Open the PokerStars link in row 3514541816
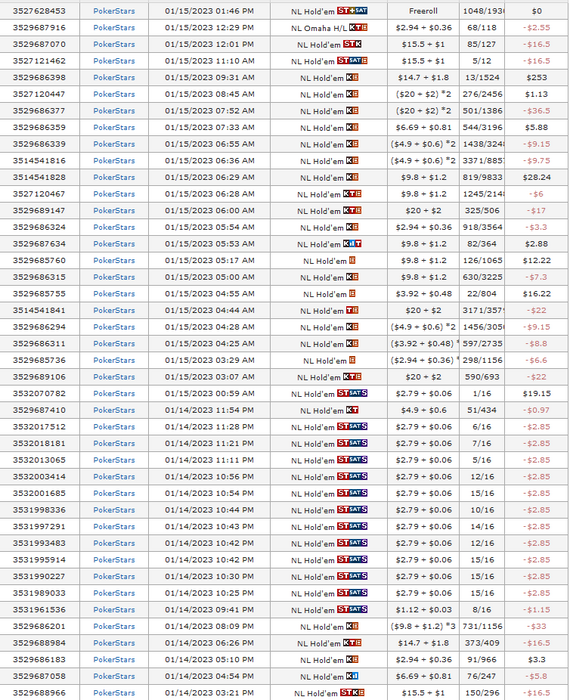The image size is (570, 700). (114, 160)
